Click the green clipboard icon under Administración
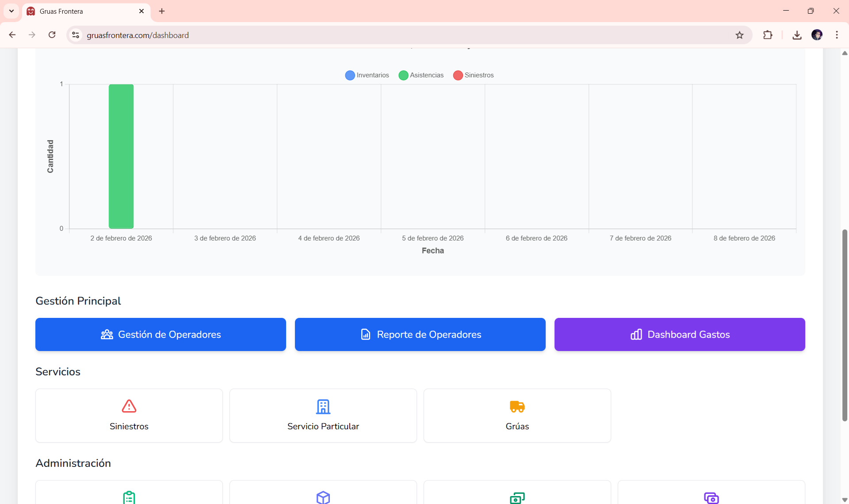The image size is (849, 504). coord(129,497)
